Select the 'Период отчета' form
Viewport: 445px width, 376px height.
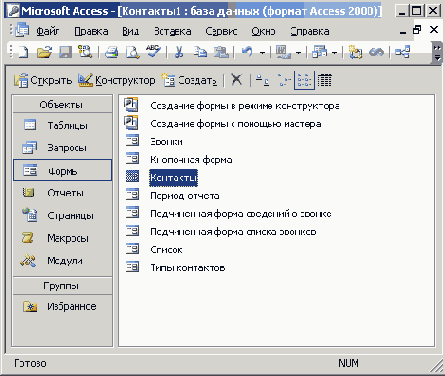click(x=185, y=196)
